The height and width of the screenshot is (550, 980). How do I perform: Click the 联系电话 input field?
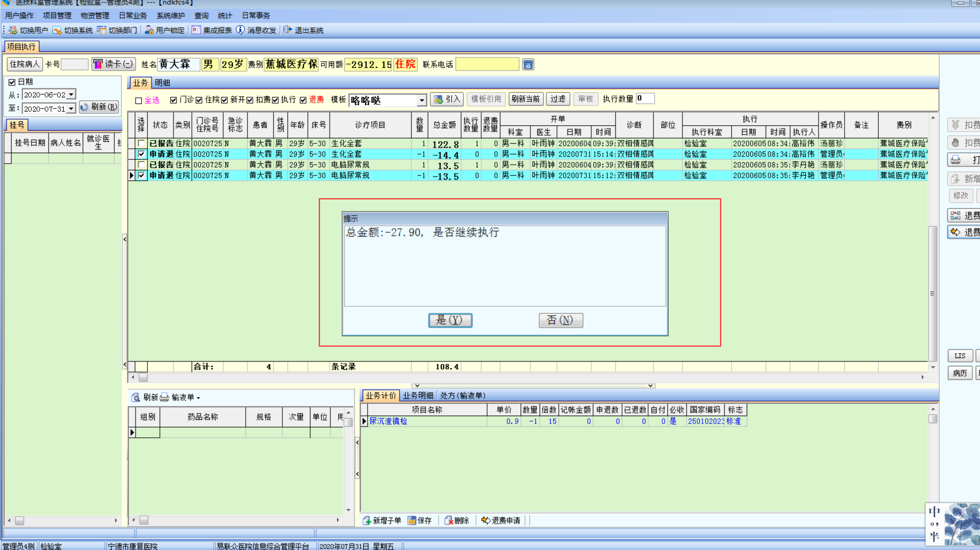pos(487,64)
